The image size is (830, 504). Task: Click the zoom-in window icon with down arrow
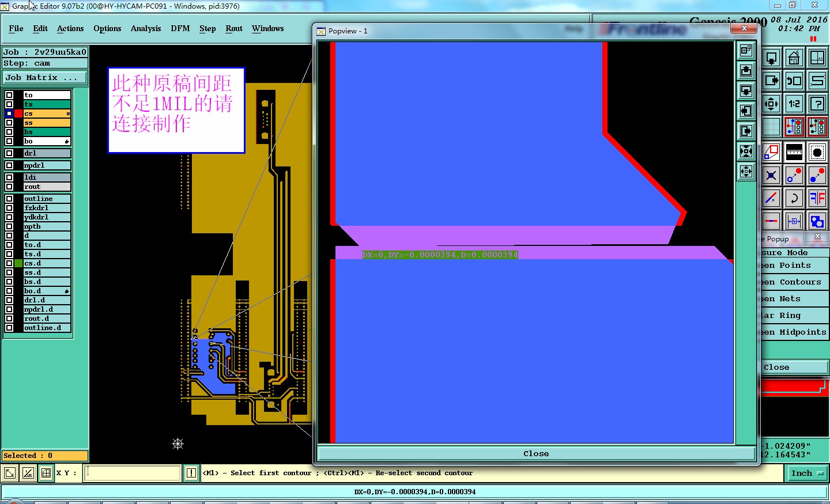tap(771, 58)
